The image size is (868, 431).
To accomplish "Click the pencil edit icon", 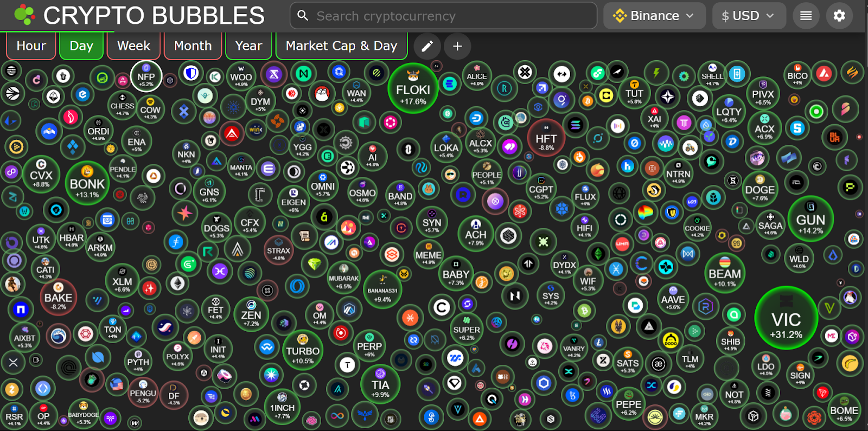I will coord(427,46).
